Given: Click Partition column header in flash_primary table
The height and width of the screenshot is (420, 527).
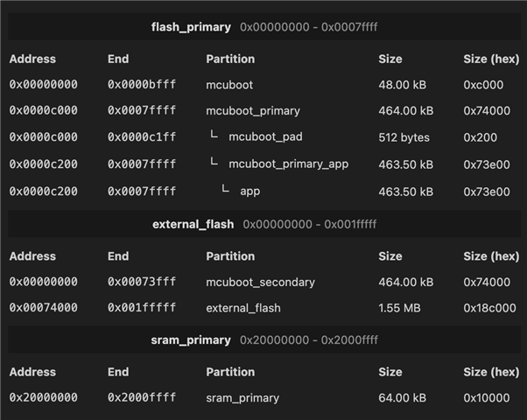Looking at the screenshot, I should point(230,59).
